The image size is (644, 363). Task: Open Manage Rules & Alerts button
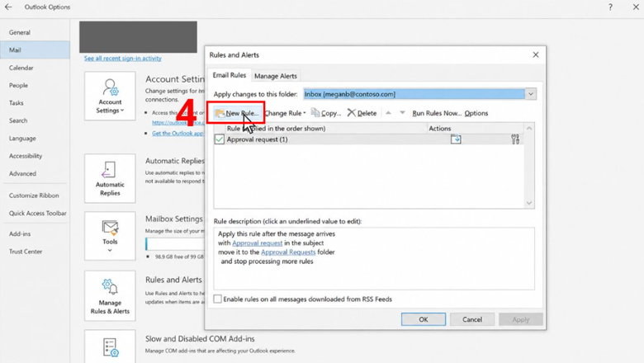tap(110, 295)
